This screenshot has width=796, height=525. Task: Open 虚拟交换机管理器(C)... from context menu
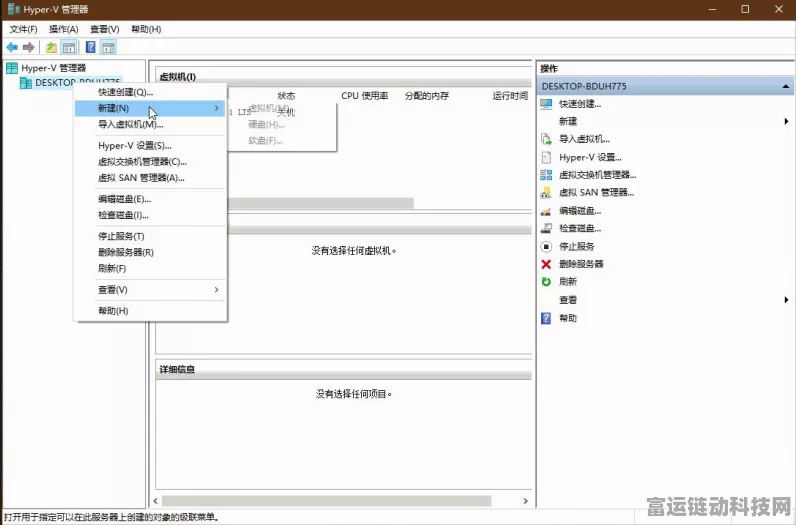click(x=150, y=162)
